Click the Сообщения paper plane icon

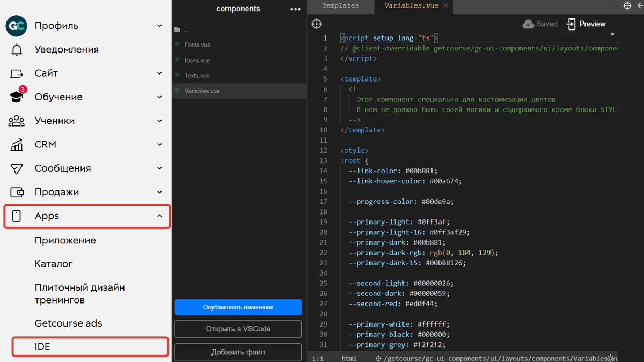tap(17, 168)
